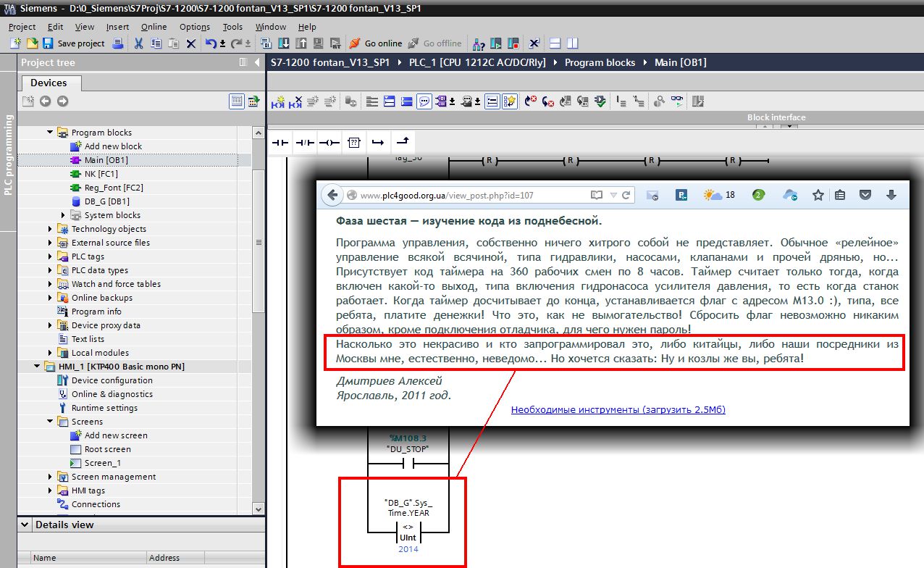The width and height of the screenshot is (924, 568).
Task: Click Insert network icon in editor toolbar
Action: [x=278, y=101]
